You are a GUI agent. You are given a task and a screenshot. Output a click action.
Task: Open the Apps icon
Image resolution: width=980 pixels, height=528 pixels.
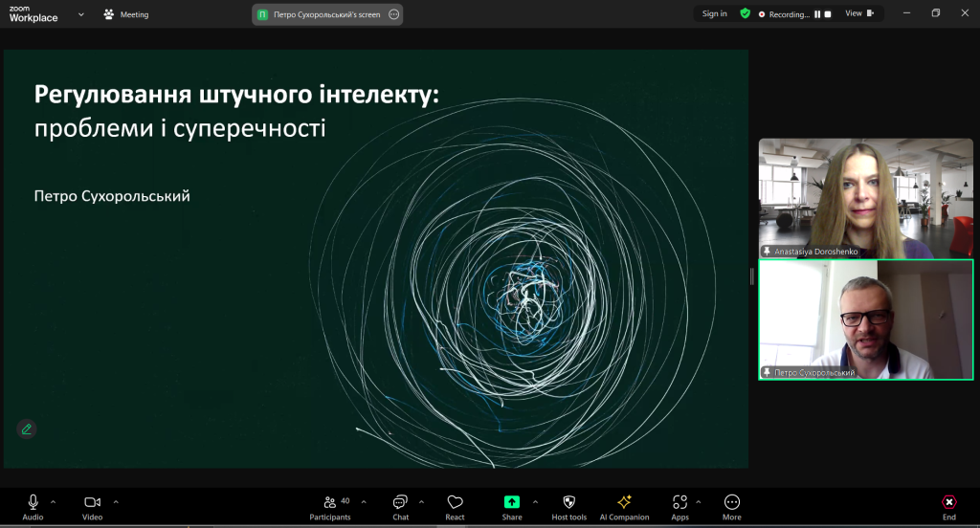tap(680, 502)
